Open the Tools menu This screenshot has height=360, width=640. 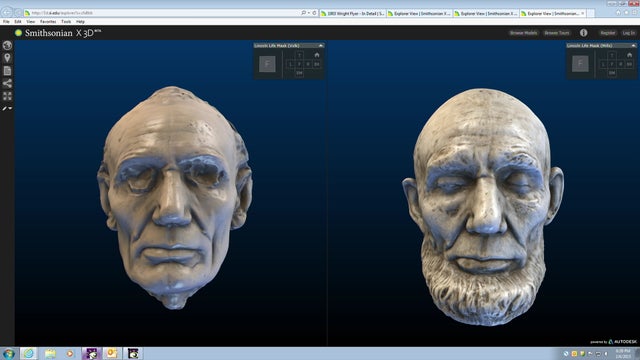tap(66, 22)
